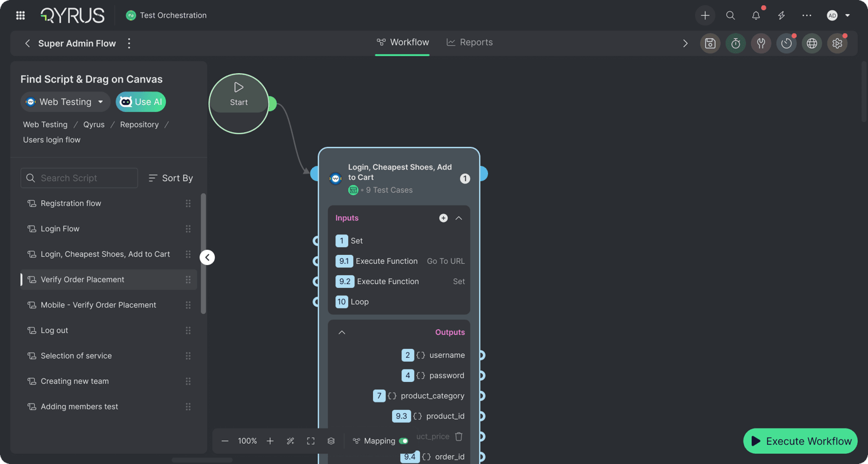Click the wrench tools icon
Viewport: 868px width, 464px height.
pos(761,43)
